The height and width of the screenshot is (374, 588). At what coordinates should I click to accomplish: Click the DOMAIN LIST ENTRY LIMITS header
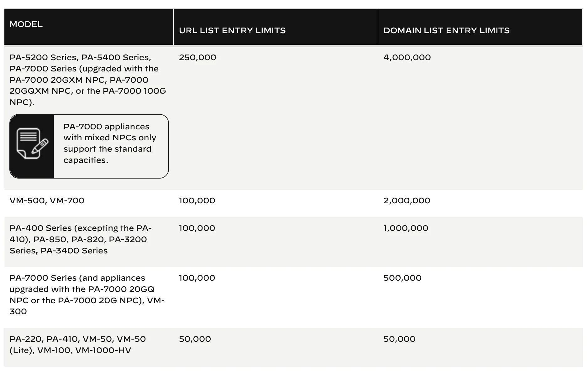(446, 30)
